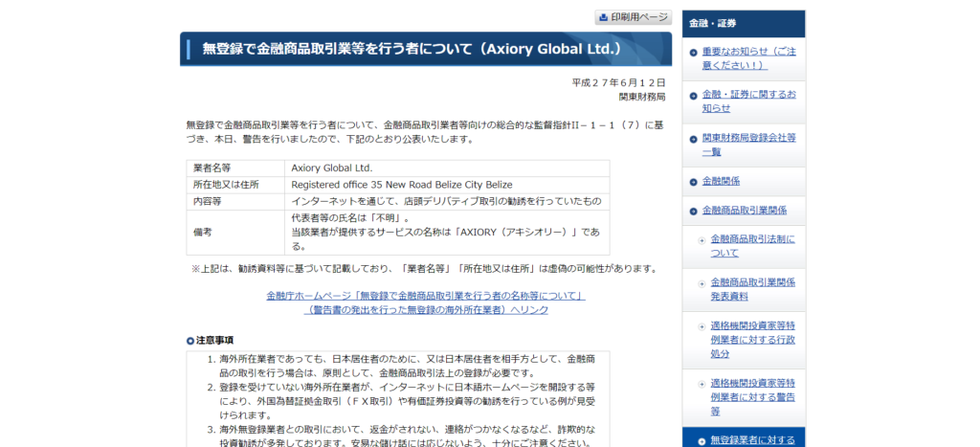
Task: Click plus icon beside 金融商品取引法制について
Action: pos(702,240)
